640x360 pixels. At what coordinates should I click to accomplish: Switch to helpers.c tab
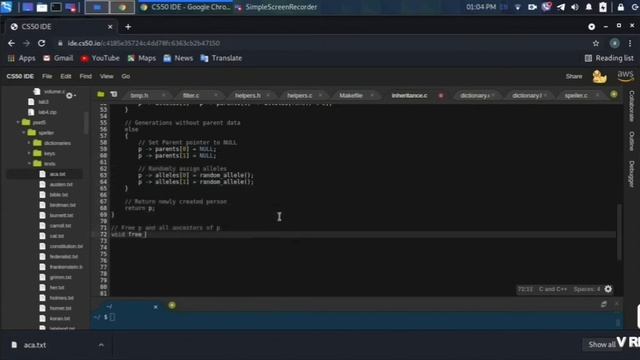[x=300, y=96]
